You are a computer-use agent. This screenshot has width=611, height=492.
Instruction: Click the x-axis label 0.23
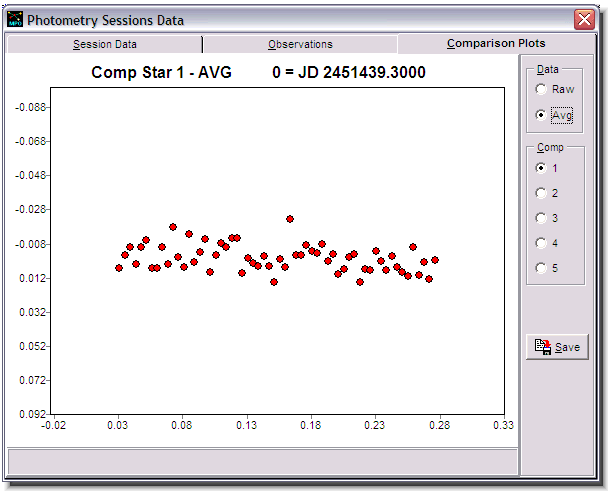[x=374, y=425]
